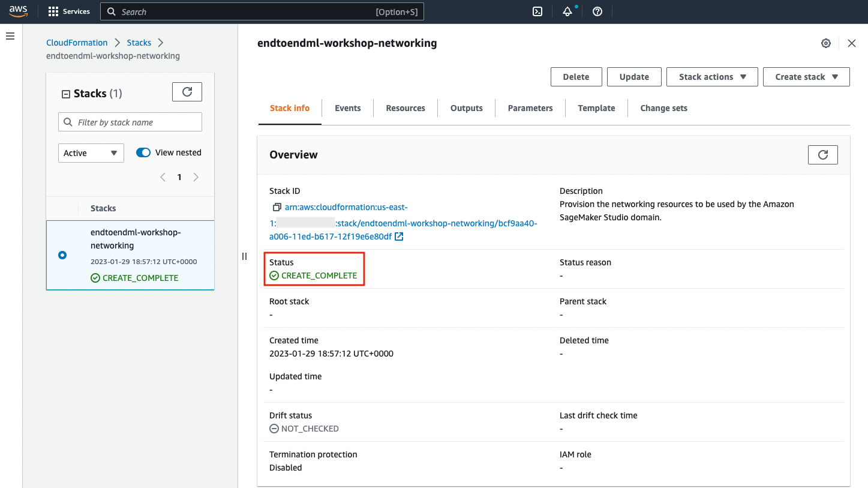Collapse the Stacks panel minus icon
This screenshot has width=868, height=488.
(x=66, y=94)
